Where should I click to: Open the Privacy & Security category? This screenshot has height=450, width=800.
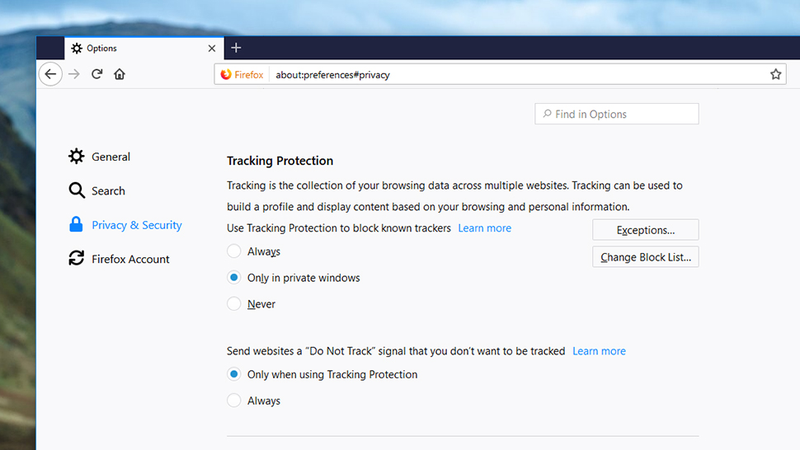(x=126, y=225)
